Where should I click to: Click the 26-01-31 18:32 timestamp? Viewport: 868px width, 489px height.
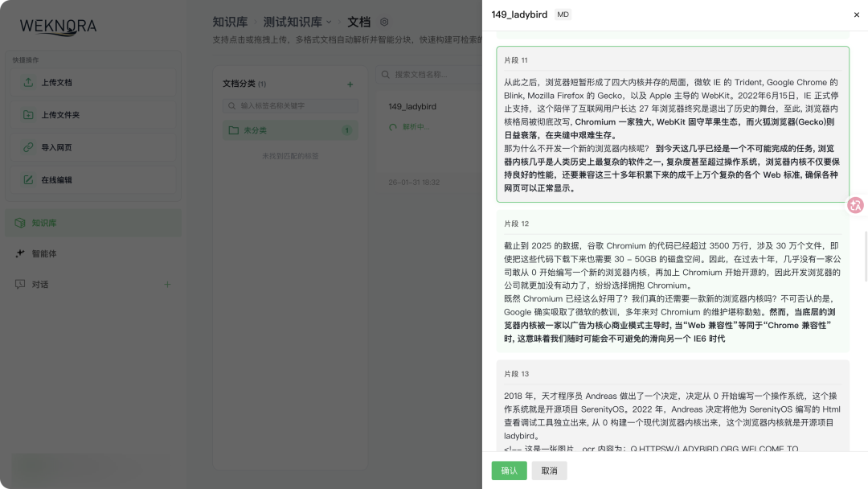(x=414, y=183)
